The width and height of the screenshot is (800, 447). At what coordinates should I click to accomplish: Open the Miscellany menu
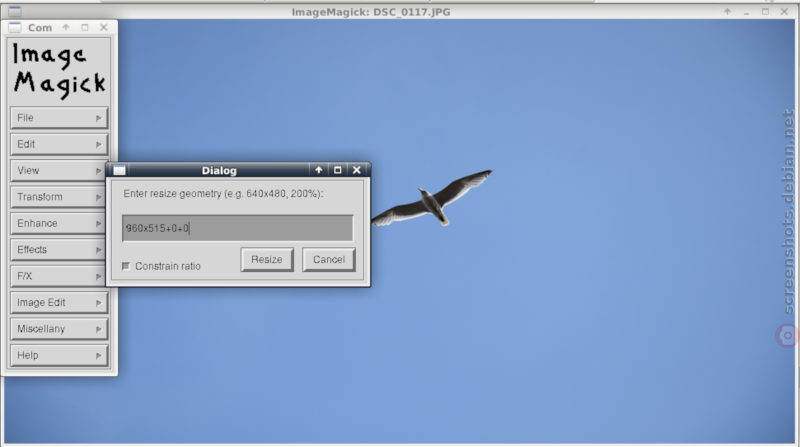coord(59,329)
